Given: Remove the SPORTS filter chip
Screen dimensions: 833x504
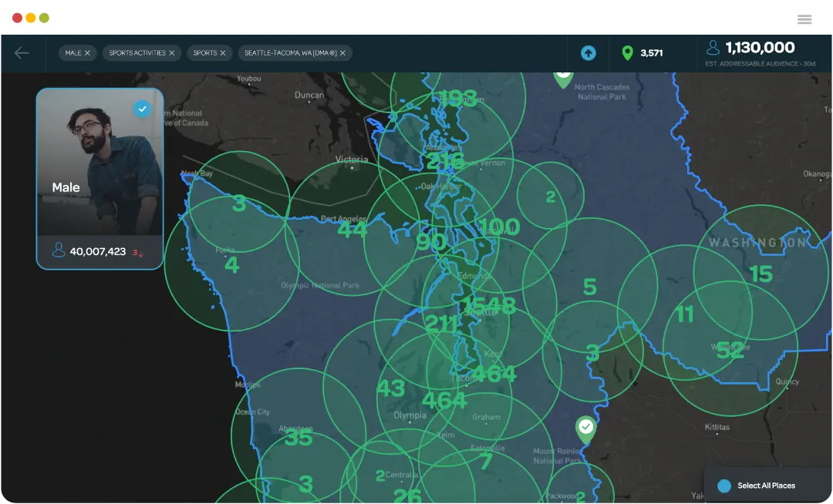Looking at the screenshot, I should (x=223, y=53).
